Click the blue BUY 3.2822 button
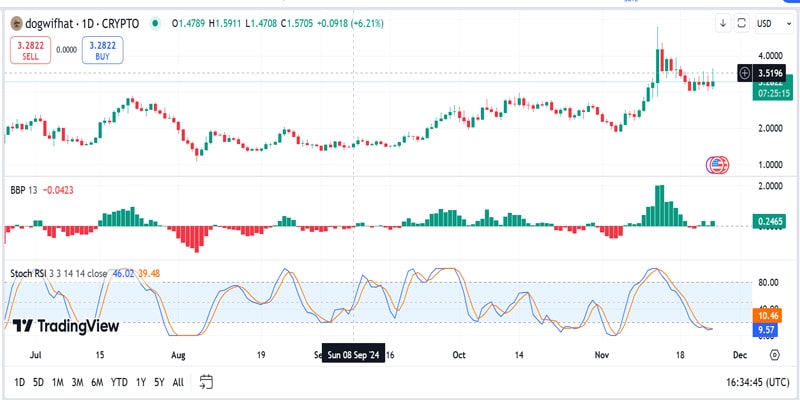This screenshot has height=400, width=800. [103, 50]
